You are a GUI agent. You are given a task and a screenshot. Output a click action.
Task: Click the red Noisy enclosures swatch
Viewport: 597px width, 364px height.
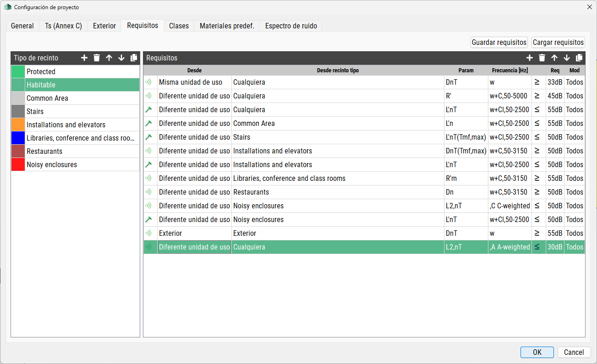click(x=18, y=164)
